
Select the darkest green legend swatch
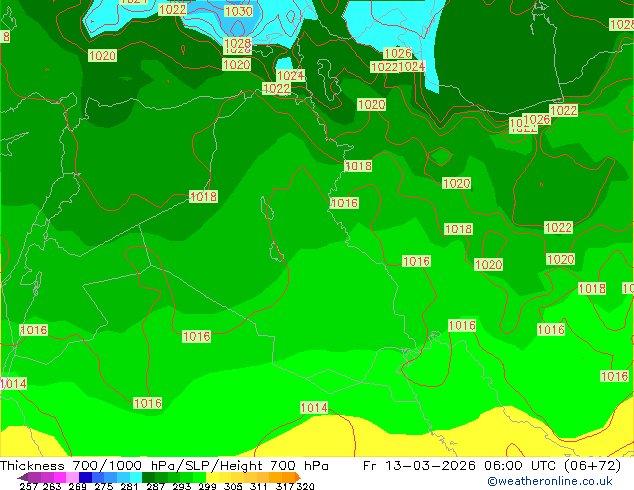[x=148, y=477]
